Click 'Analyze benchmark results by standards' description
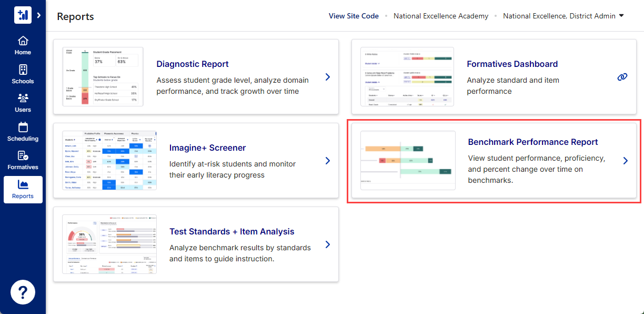Screen dimensions: 644x314 (x=240, y=253)
